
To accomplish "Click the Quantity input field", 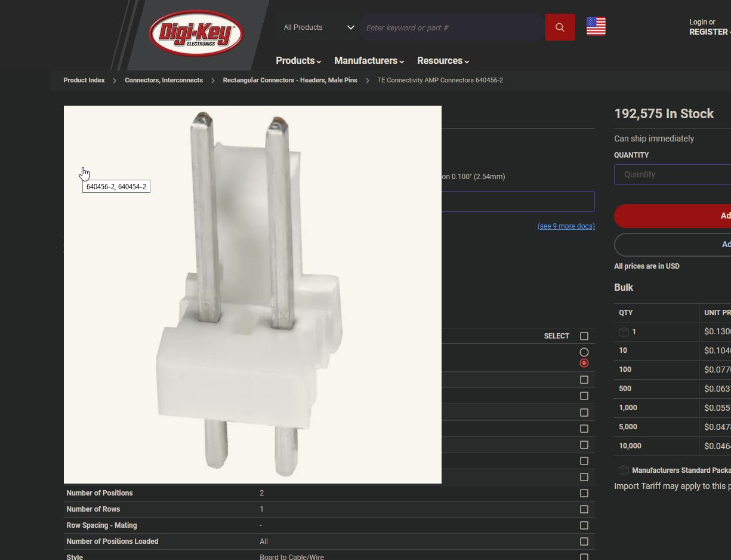I will click(x=673, y=175).
